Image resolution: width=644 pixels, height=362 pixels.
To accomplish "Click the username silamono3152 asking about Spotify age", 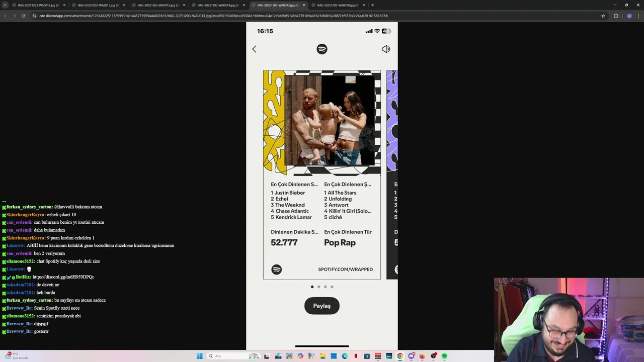I will (x=21, y=261).
